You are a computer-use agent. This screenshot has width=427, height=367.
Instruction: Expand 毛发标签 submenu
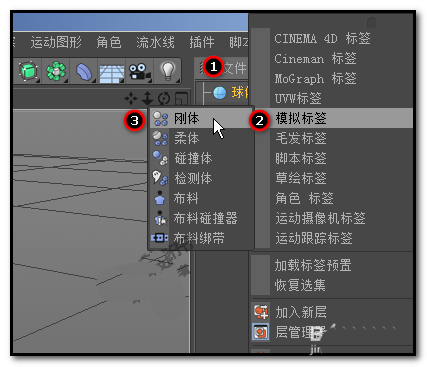click(x=301, y=138)
